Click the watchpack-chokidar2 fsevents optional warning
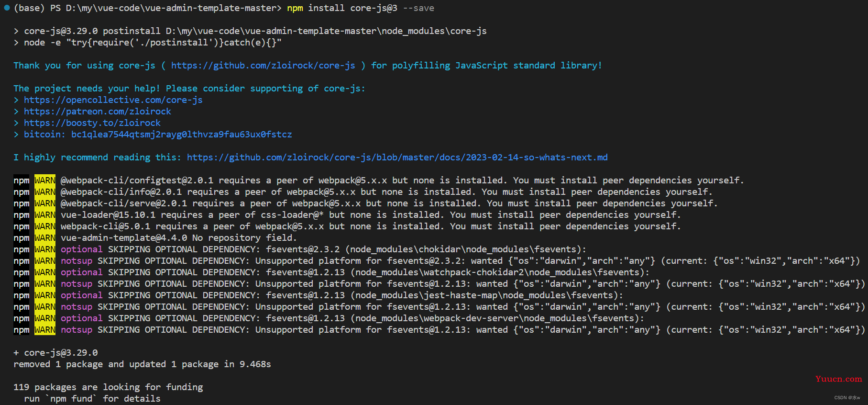This screenshot has height=405, width=868. tap(331, 272)
